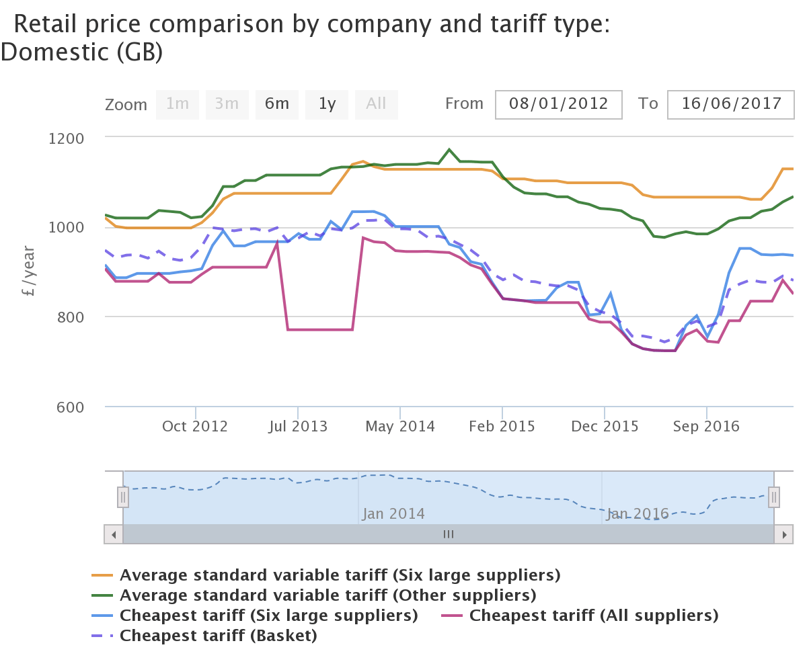This screenshot has width=807, height=672.
Task: Hide Cheapest tariff (All suppliers) series
Action: [x=594, y=616]
